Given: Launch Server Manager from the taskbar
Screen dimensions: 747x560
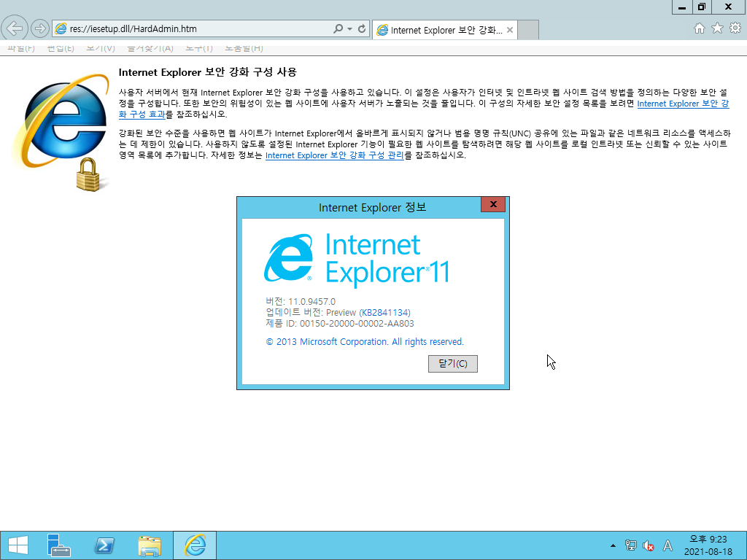Looking at the screenshot, I should 58,545.
